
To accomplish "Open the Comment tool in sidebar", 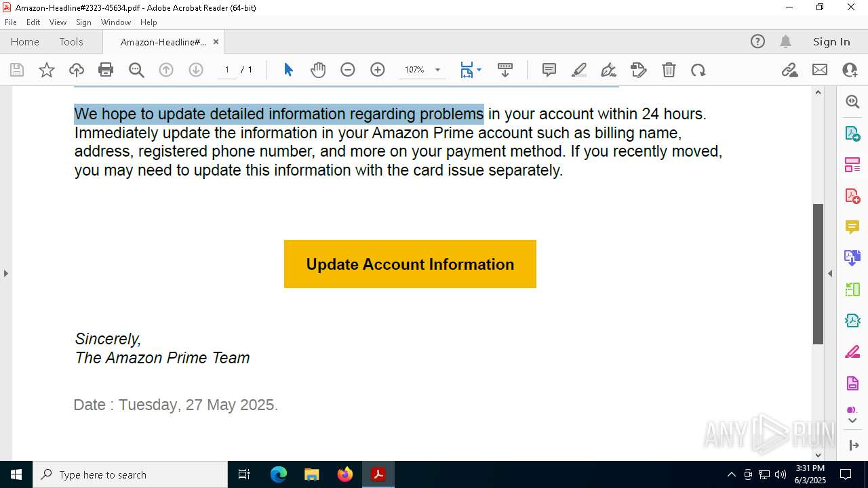I will point(852,227).
